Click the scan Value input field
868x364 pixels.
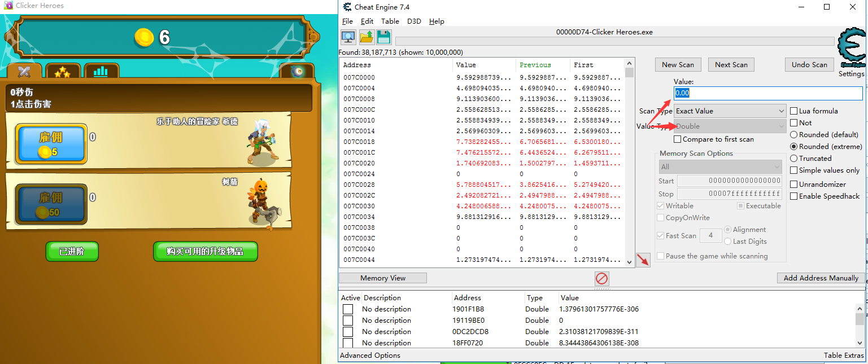768,93
